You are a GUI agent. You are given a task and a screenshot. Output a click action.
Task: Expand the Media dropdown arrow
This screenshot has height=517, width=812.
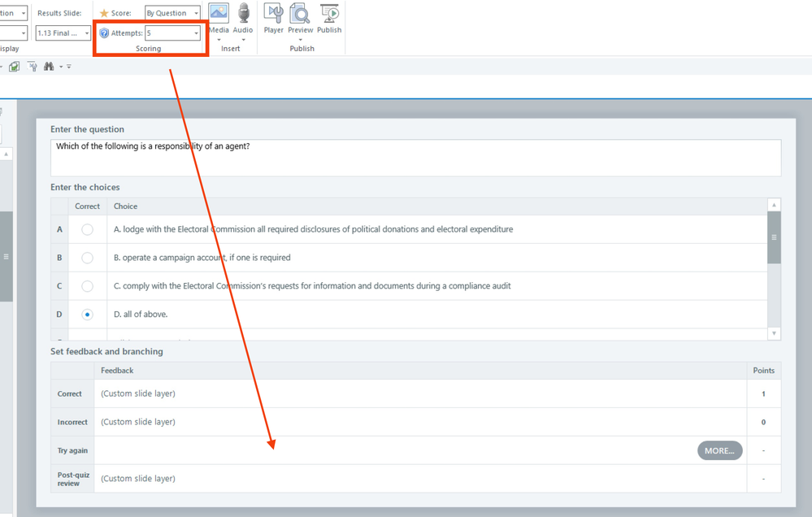(x=219, y=40)
